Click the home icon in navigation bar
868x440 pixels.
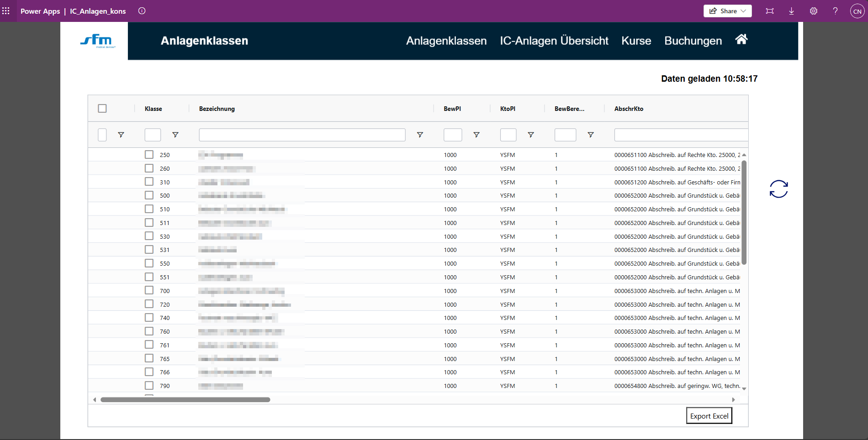pyautogui.click(x=741, y=40)
